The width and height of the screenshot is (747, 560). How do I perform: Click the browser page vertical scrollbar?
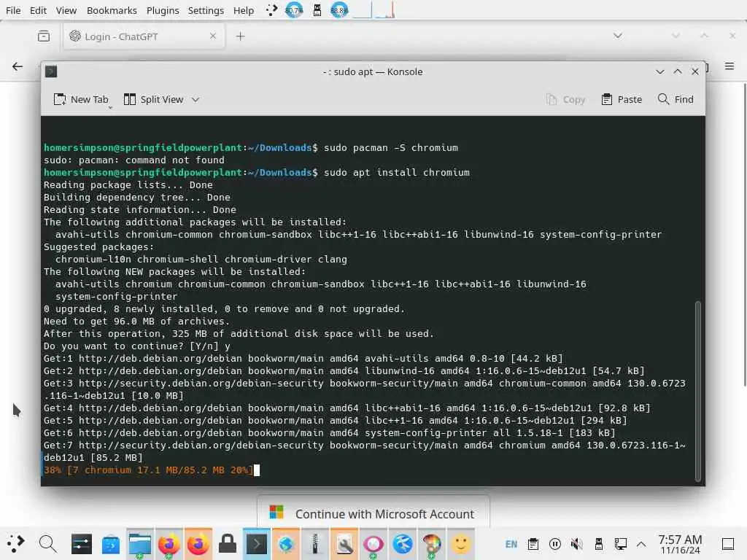pyautogui.click(x=745, y=233)
